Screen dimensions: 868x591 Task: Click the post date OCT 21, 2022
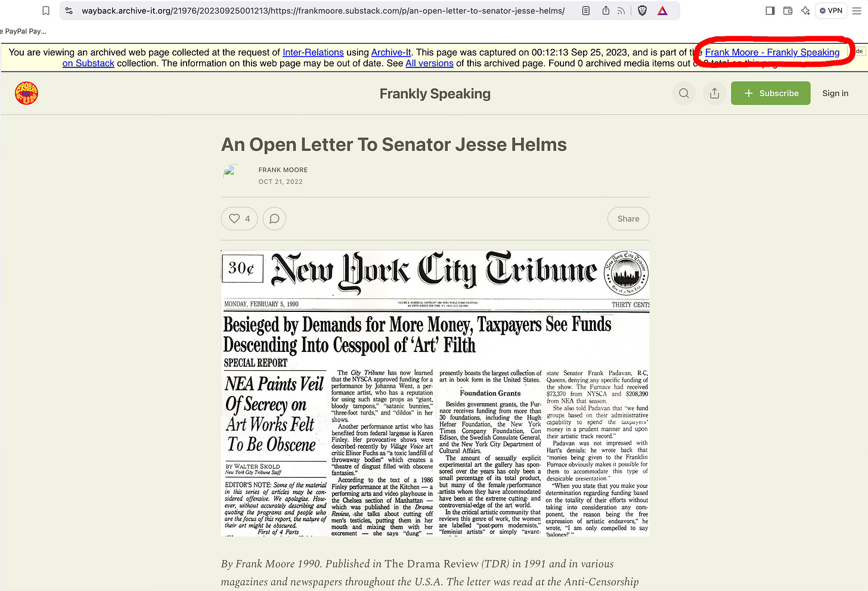[x=280, y=182]
